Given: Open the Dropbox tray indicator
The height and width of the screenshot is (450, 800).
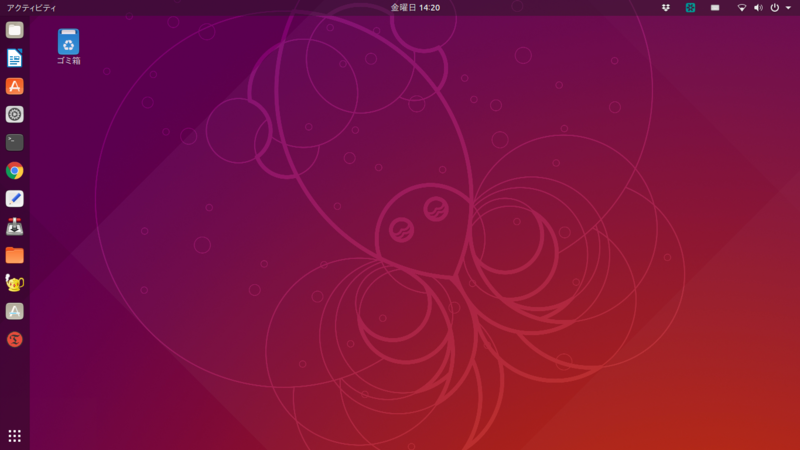Looking at the screenshot, I should (x=666, y=8).
